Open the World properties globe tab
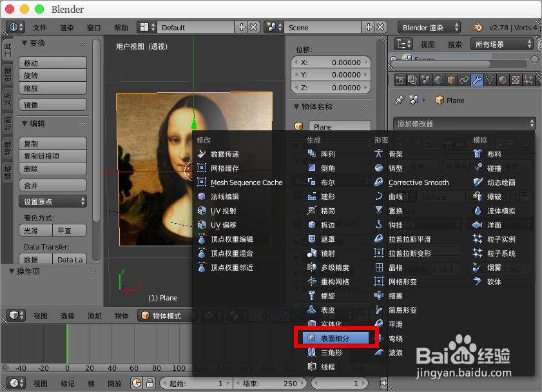 tap(438, 80)
